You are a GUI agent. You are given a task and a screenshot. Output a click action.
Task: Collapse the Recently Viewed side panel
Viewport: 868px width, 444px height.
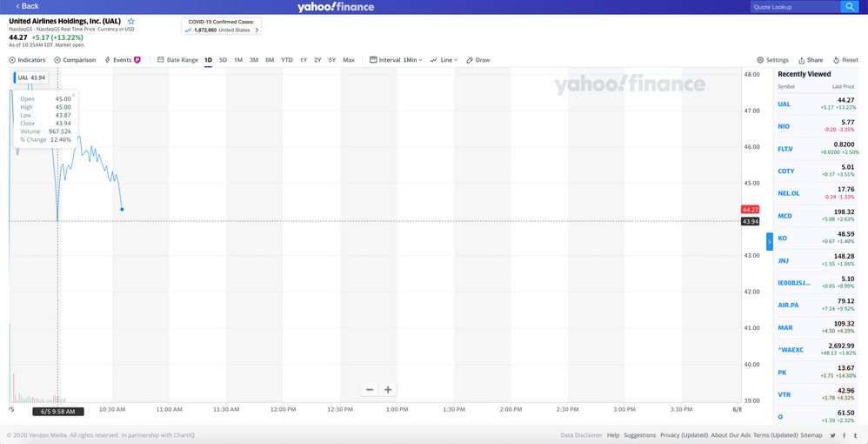pos(769,241)
